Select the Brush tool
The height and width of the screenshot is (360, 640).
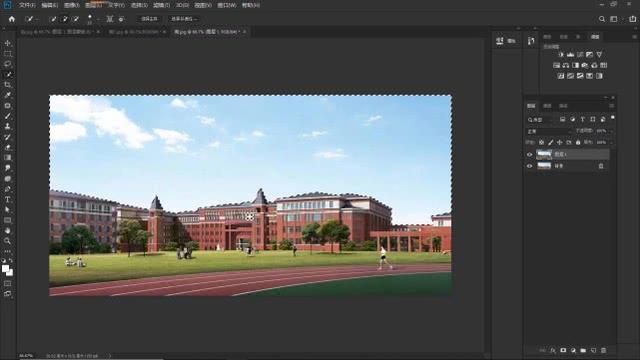click(x=7, y=116)
